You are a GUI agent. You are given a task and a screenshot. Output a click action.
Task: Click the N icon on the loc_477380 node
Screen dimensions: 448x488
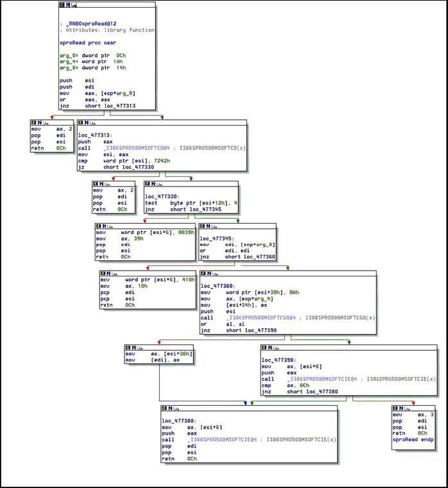click(171, 408)
